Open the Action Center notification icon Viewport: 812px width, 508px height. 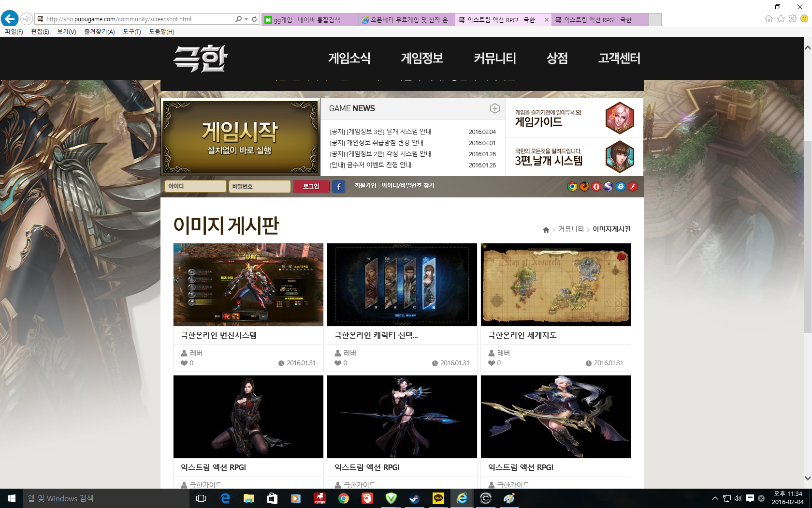point(750,498)
